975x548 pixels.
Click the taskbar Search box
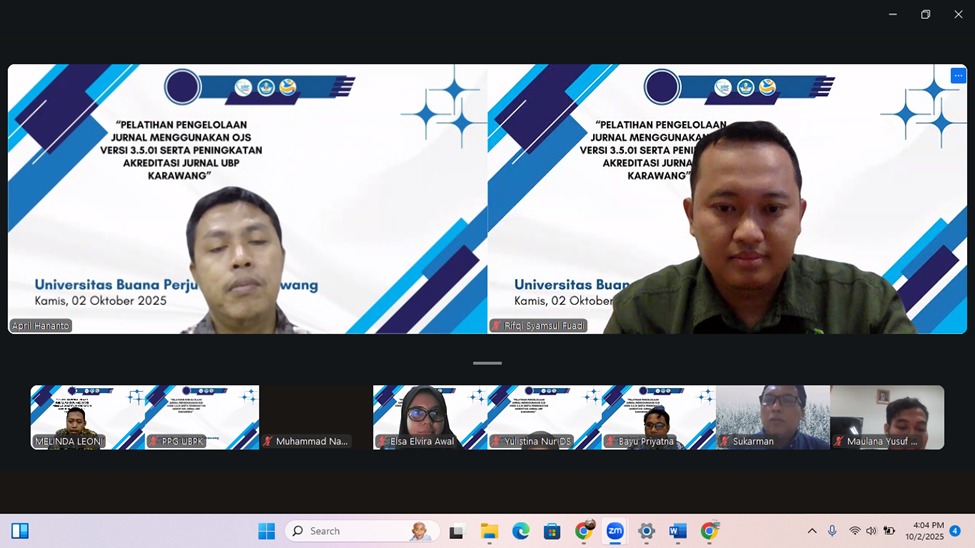click(360, 531)
